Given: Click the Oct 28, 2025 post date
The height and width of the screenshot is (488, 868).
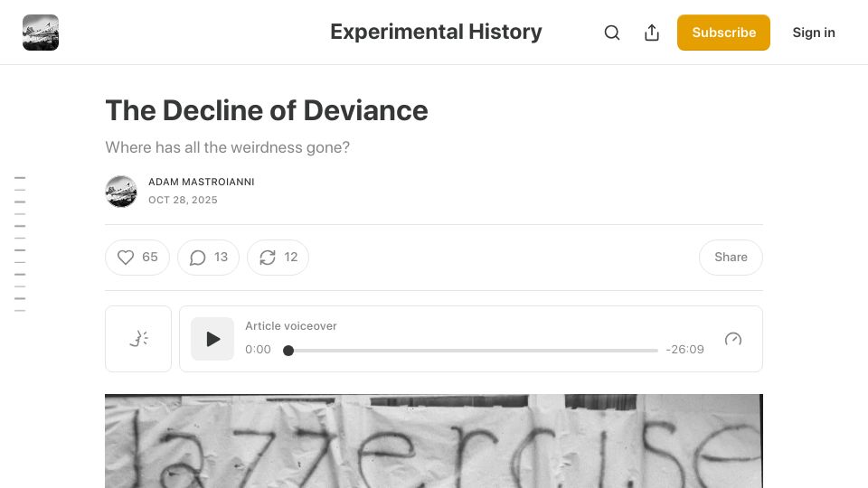Looking at the screenshot, I should coord(183,200).
